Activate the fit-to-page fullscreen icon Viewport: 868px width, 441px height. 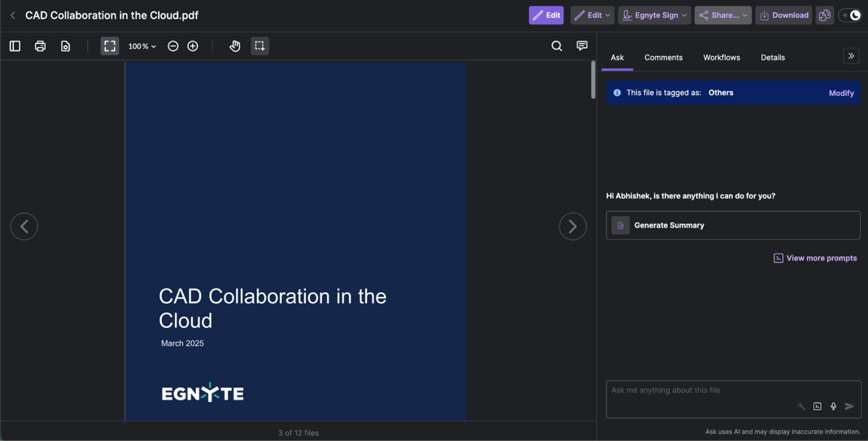pos(110,46)
